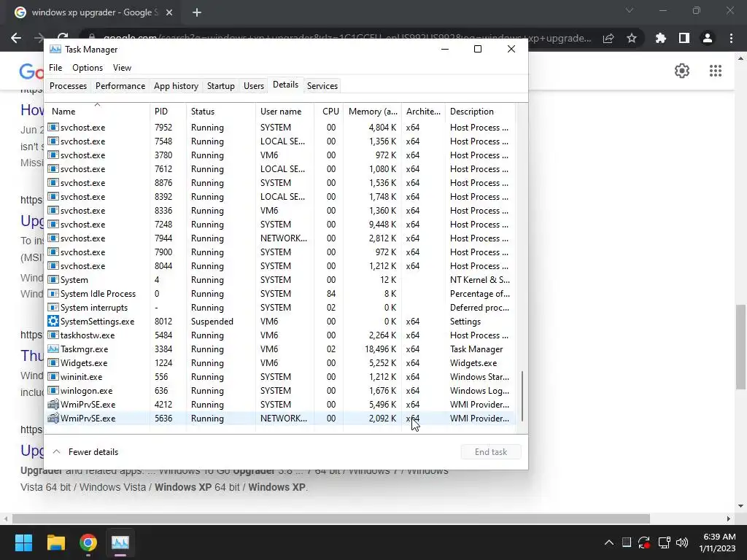The width and height of the screenshot is (747, 560).
Task: Open Google search settings gear
Action: click(682, 71)
